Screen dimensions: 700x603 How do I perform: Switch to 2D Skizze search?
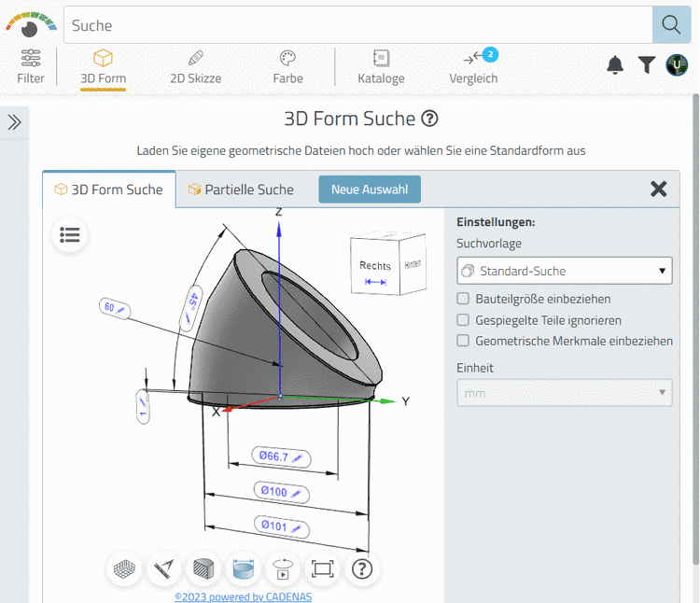[196, 67]
